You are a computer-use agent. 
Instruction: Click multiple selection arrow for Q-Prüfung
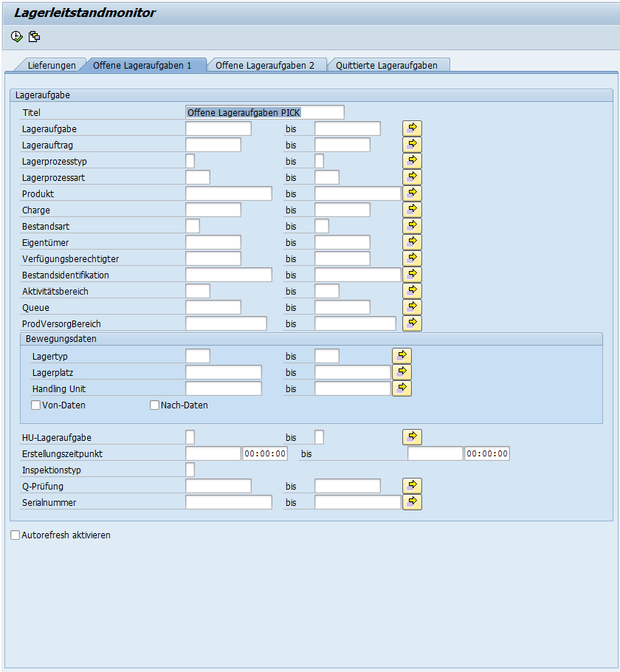[x=412, y=486]
